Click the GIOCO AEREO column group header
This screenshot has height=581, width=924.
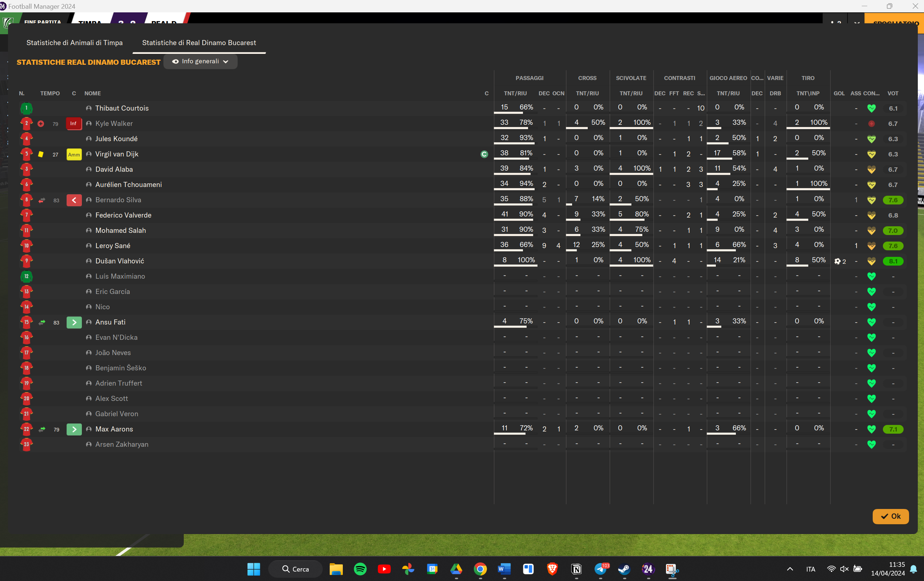click(728, 78)
